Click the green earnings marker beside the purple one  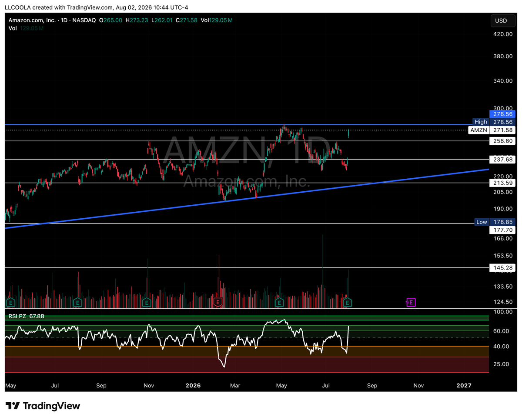[348, 302]
